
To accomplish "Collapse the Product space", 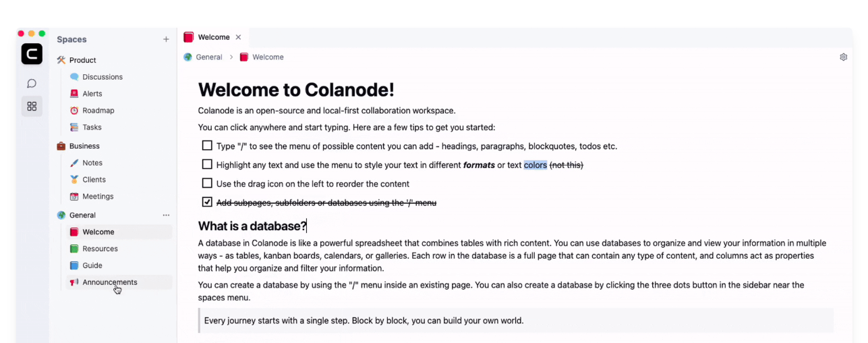I will pos(82,60).
